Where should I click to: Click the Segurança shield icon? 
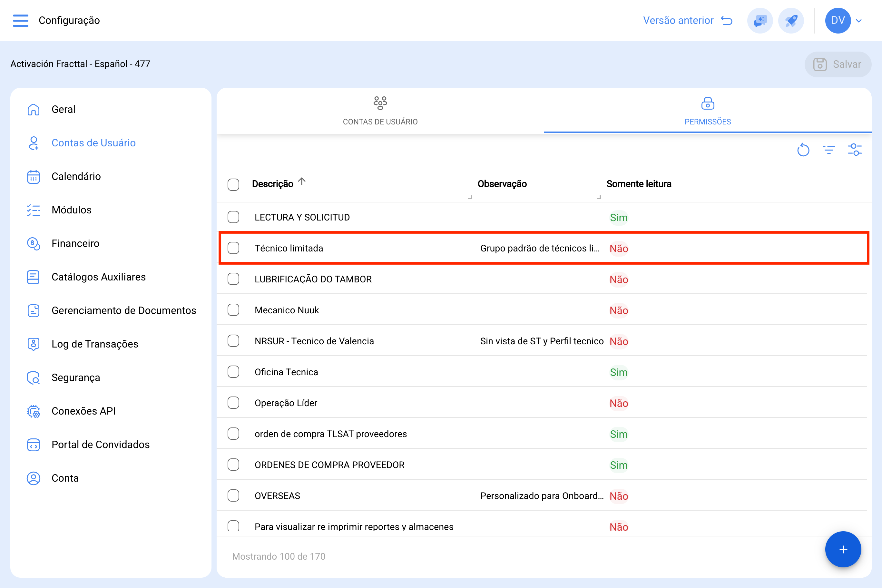[x=34, y=377]
